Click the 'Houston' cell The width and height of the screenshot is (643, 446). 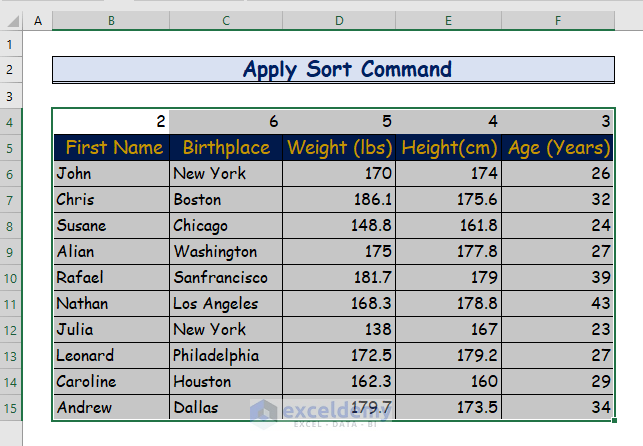pyautogui.click(x=226, y=382)
